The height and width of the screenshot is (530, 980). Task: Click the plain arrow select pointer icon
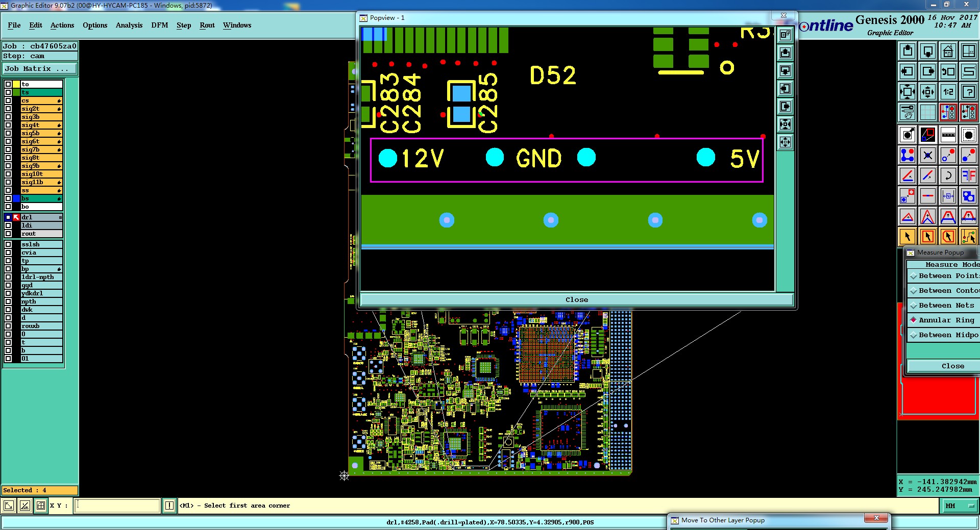click(x=908, y=236)
